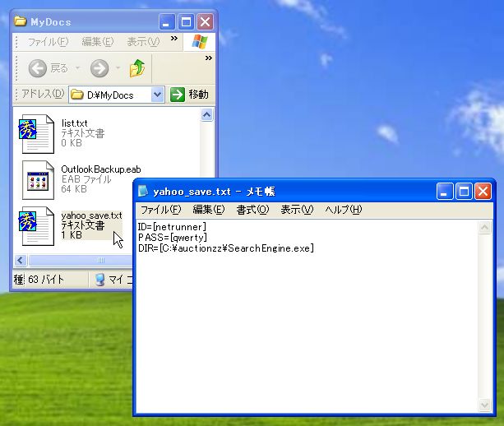The width and height of the screenshot is (504, 426).
Task: Click the list.txt file icon
Action: pos(37,134)
